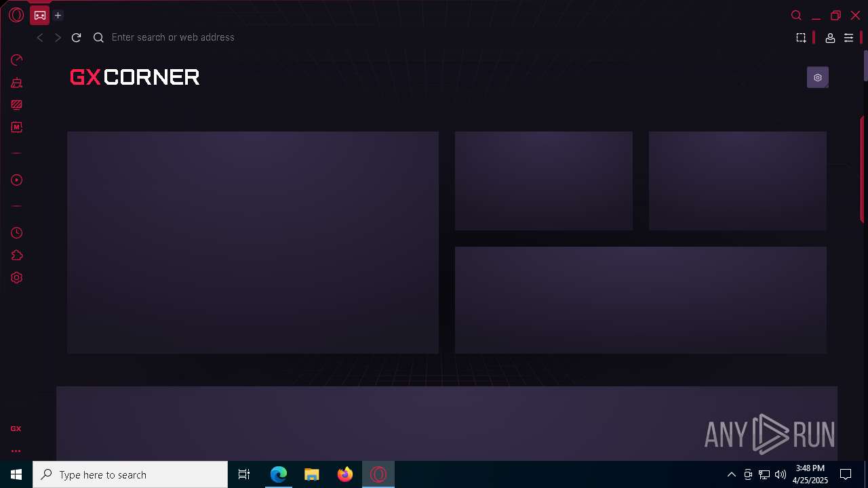868x488 pixels.
Task: Open GX Corner settings gear button
Action: coord(818,77)
